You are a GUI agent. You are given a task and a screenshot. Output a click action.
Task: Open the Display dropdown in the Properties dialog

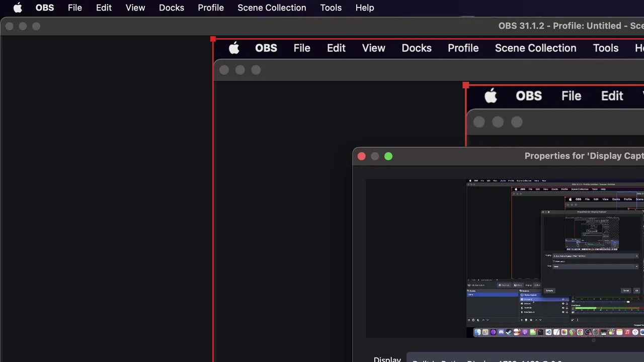[526, 358]
